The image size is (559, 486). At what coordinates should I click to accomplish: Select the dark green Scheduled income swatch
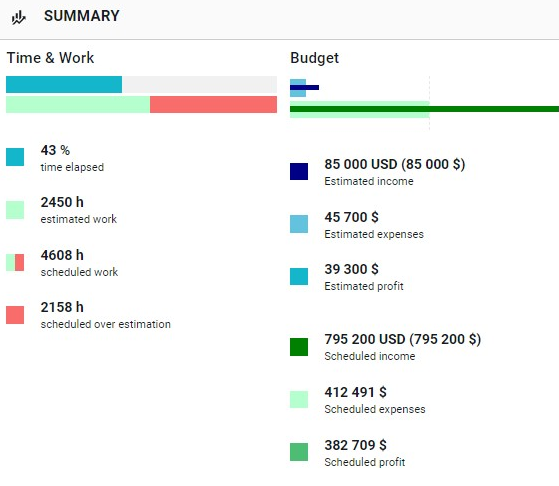point(299,347)
